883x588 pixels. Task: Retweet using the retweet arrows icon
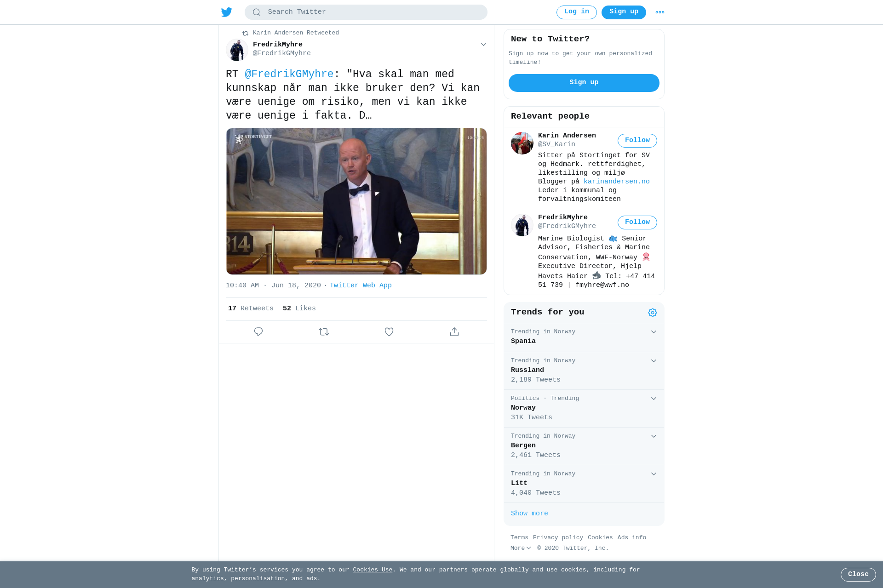pos(324,332)
